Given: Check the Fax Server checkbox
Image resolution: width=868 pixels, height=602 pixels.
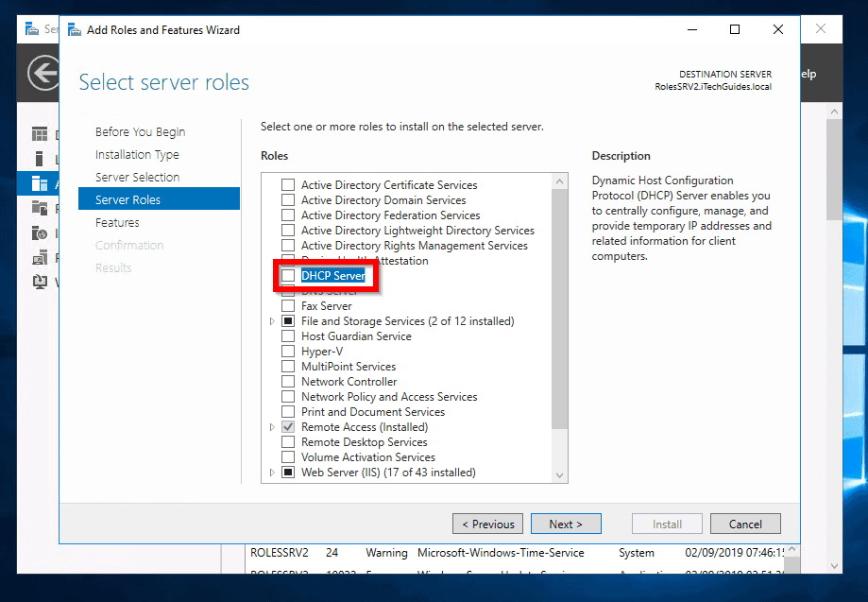Looking at the screenshot, I should (x=288, y=305).
